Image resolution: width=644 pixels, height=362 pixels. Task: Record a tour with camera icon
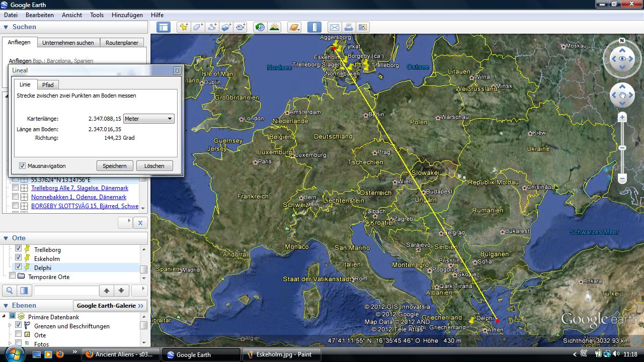(x=240, y=27)
